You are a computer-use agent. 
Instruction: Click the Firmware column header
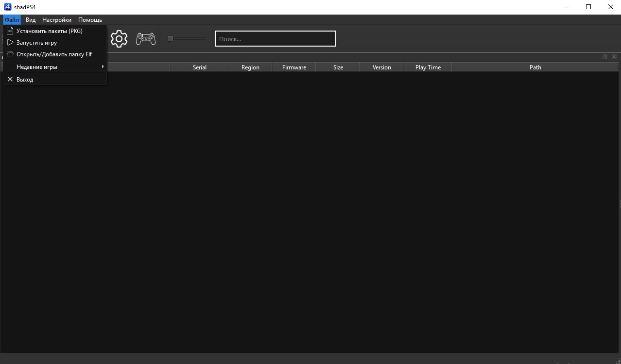point(294,67)
